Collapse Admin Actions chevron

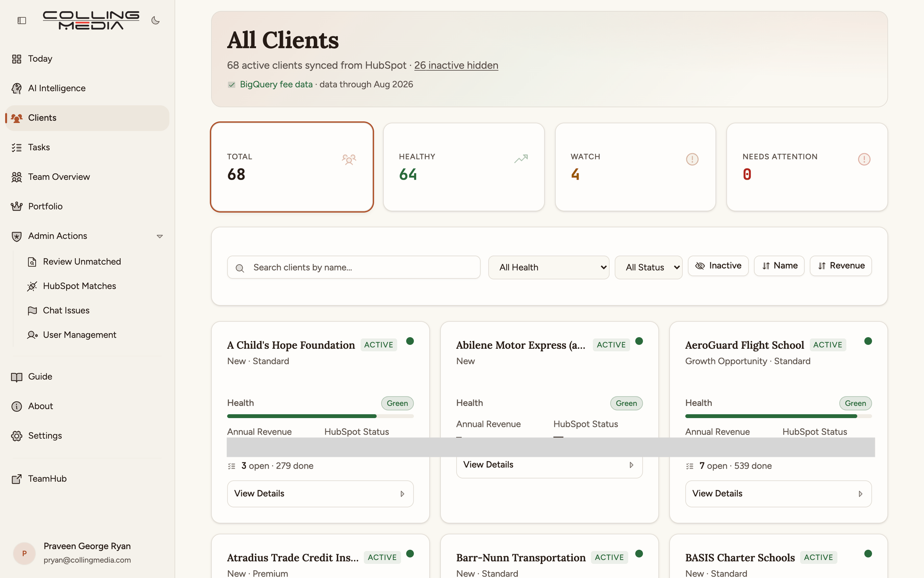click(x=160, y=236)
